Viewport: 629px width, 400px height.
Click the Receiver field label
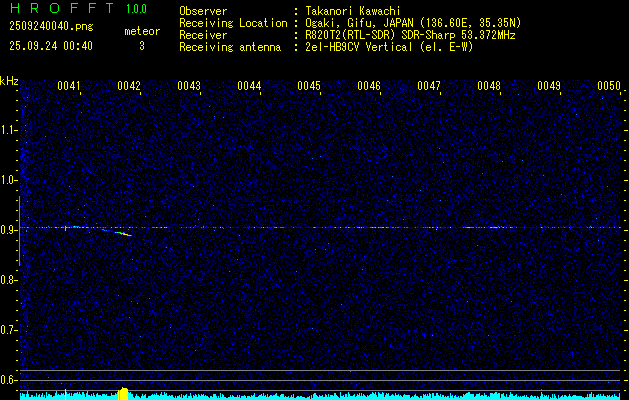(203, 35)
